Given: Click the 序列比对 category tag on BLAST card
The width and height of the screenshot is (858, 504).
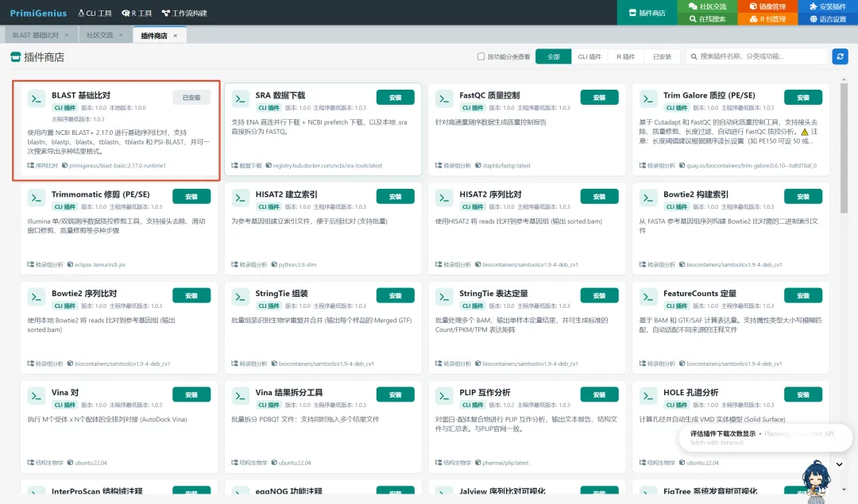Looking at the screenshot, I should [43, 165].
